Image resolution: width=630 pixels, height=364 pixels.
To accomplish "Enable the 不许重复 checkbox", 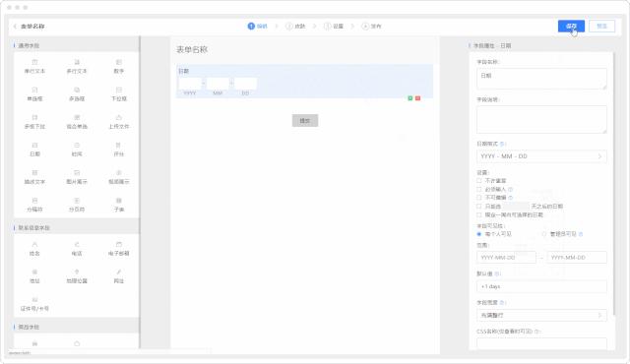I will point(479,181).
